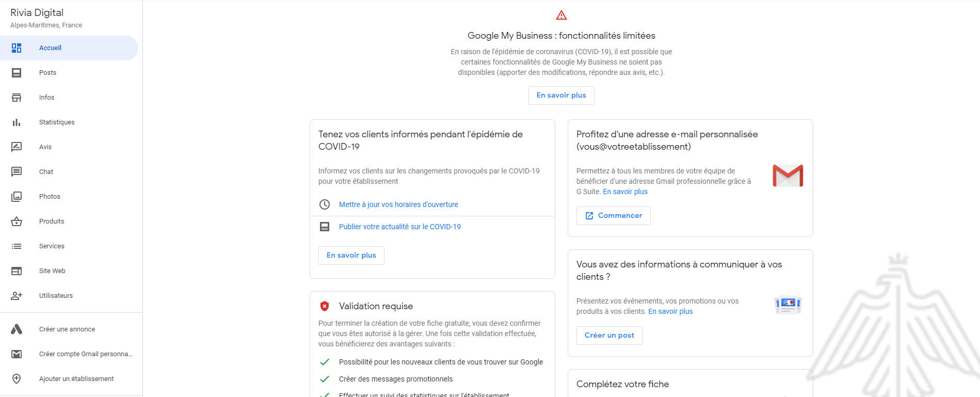Select Produits menu entry
This screenshot has height=397, width=980.
(x=69, y=221)
